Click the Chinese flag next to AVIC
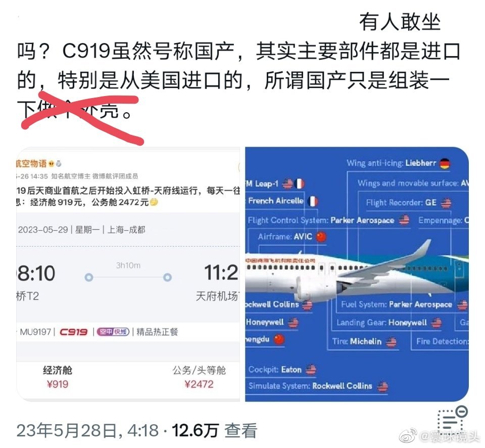485x448 pixels. click(x=321, y=237)
